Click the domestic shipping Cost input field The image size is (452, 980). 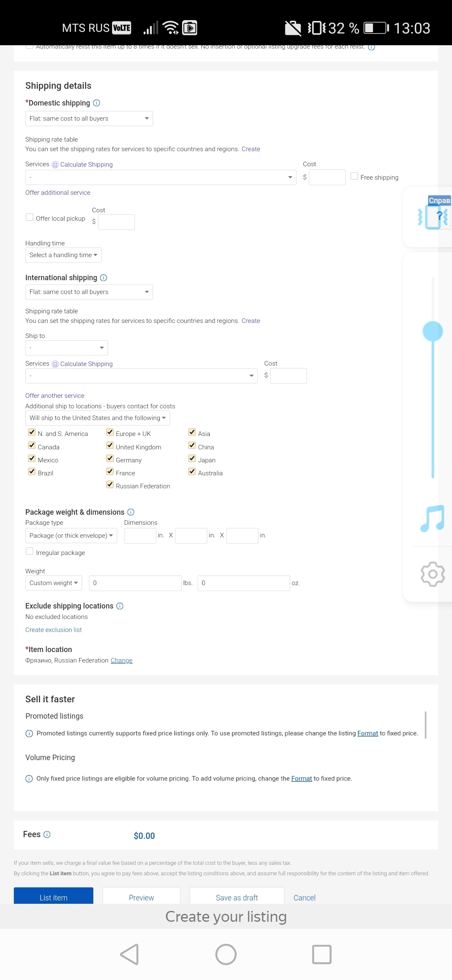click(x=327, y=177)
